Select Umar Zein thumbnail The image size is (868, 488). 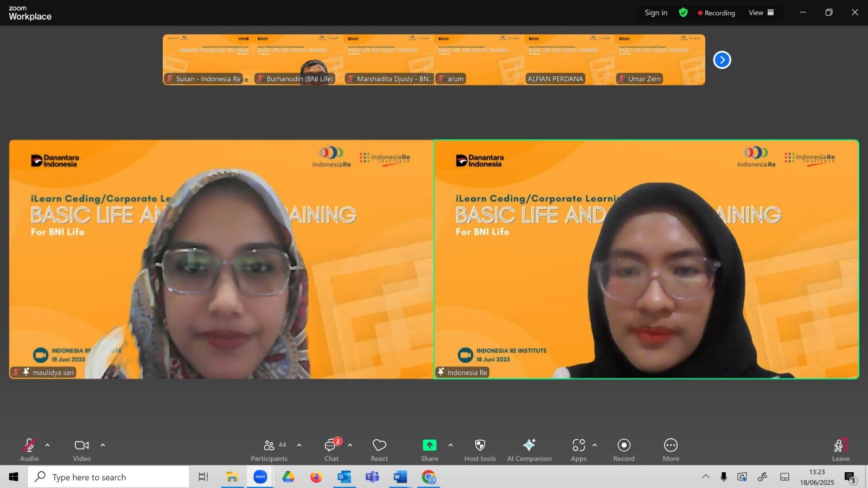pyautogui.click(x=660, y=60)
